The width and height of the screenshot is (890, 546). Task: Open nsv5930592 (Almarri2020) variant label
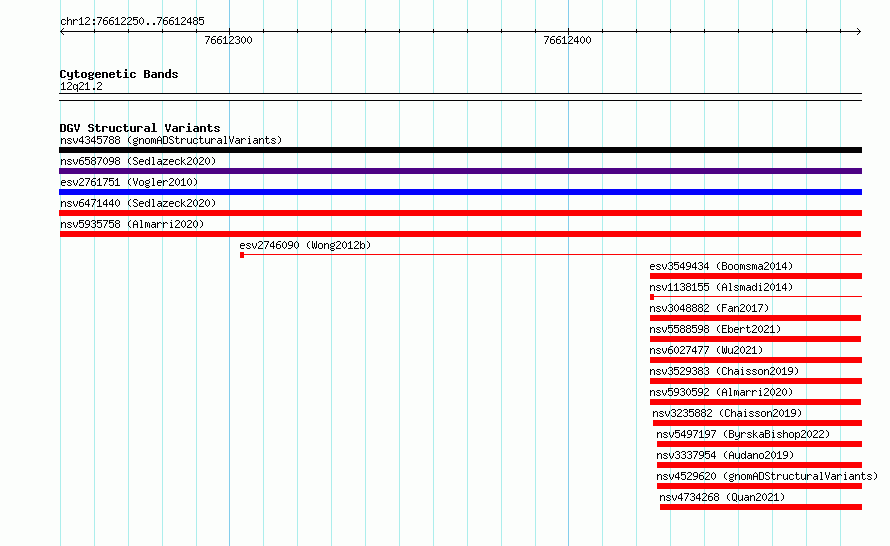pos(721,392)
